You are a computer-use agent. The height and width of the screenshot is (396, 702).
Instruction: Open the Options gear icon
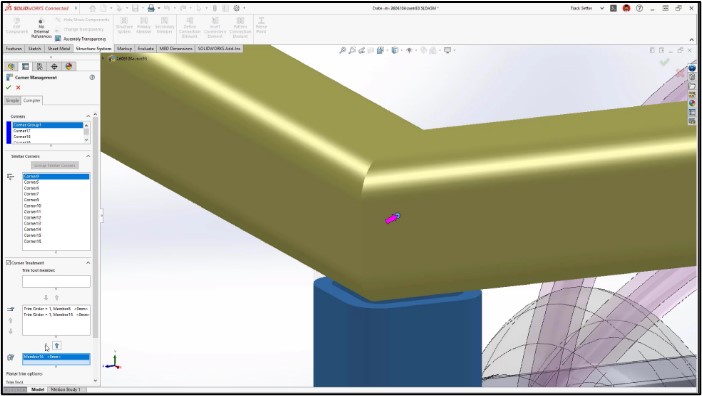pyautogui.click(x=237, y=8)
